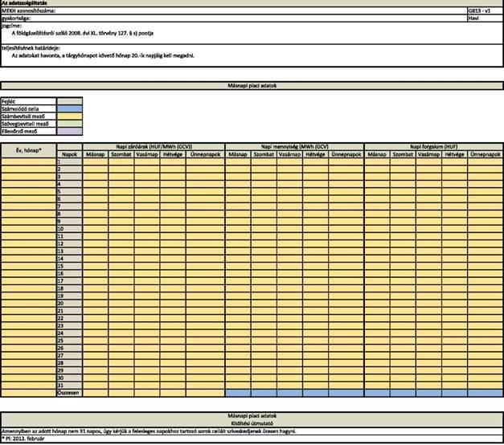504x445 pixels.
Task: Click the yellow Számbeviteli mező legend swatch
Action: point(69,116)
